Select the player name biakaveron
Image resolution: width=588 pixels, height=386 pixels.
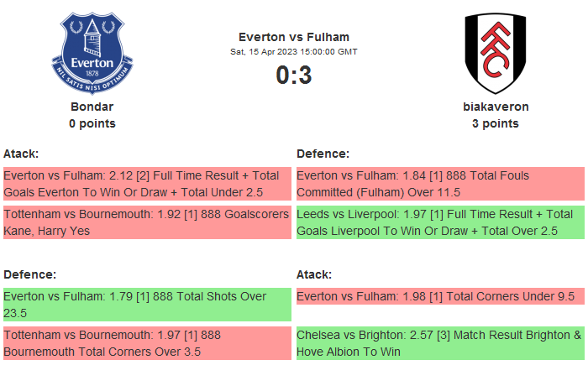[496, 107]
